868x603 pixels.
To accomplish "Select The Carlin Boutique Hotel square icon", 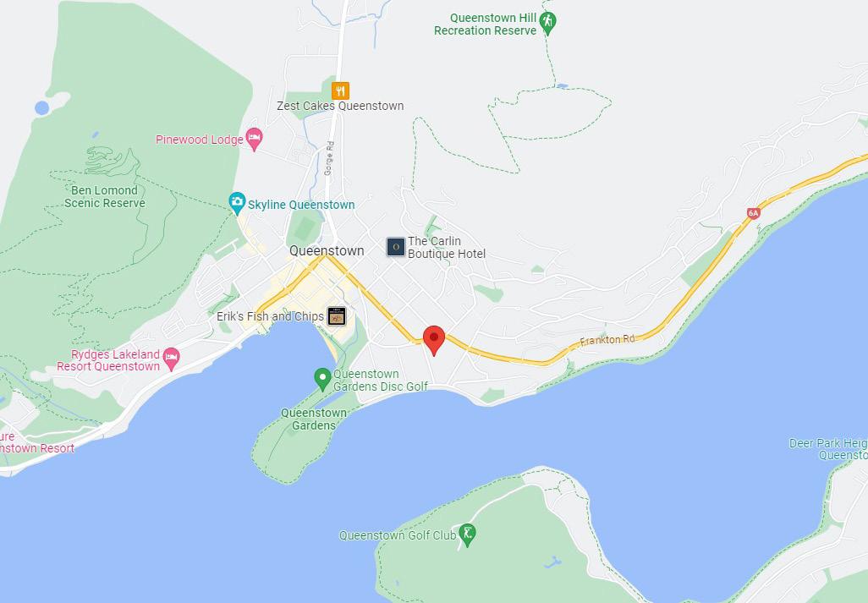I will coord(396,247).
